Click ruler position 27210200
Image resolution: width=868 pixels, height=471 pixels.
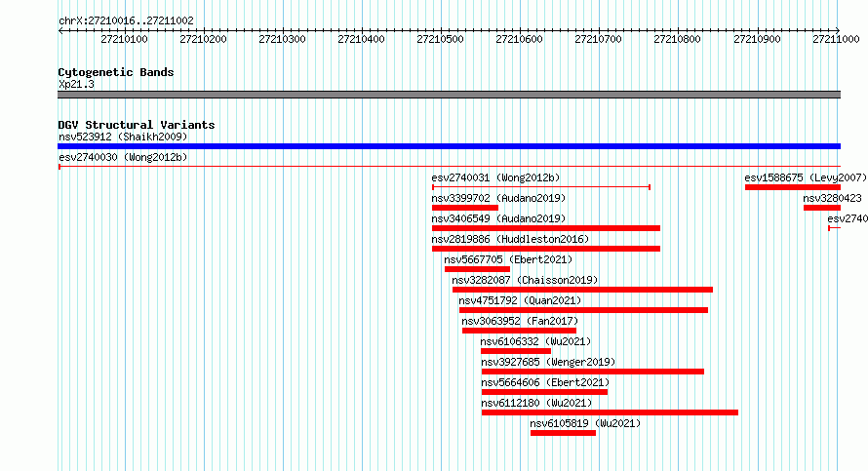click(x=203, y=39)
